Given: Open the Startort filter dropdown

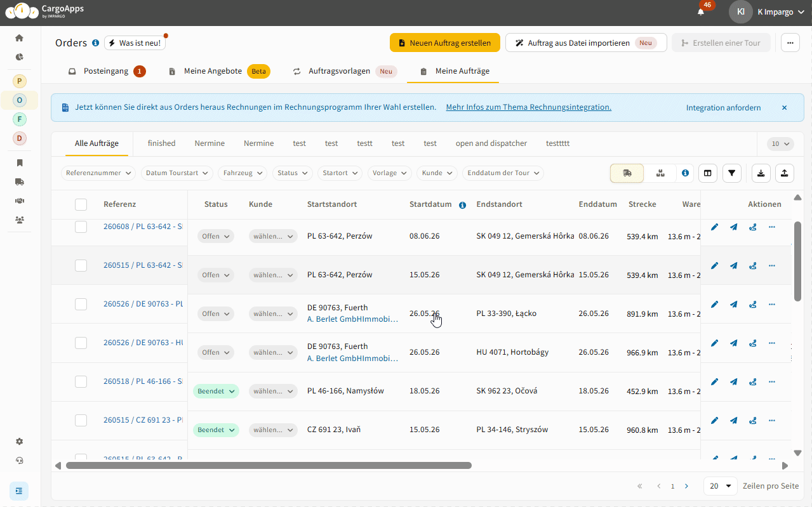Looking at the screenshot, I should pyautogui.click(x=340, y=173).
